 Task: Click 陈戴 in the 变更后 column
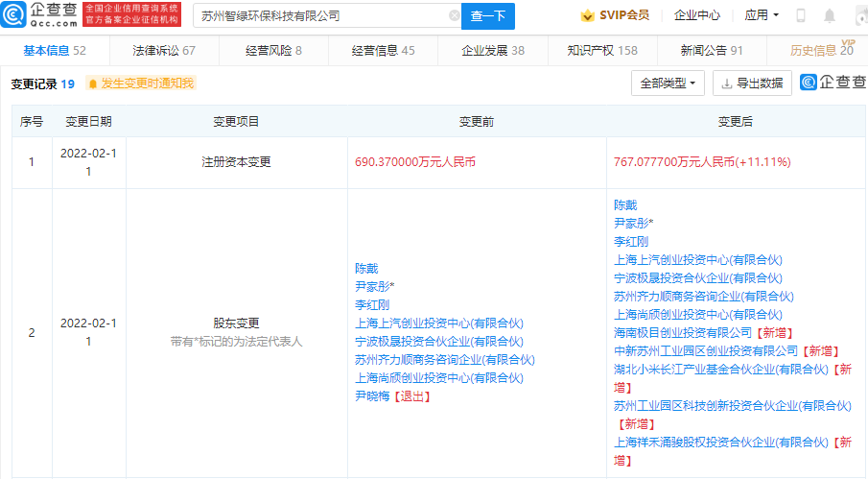pos(625,205)
